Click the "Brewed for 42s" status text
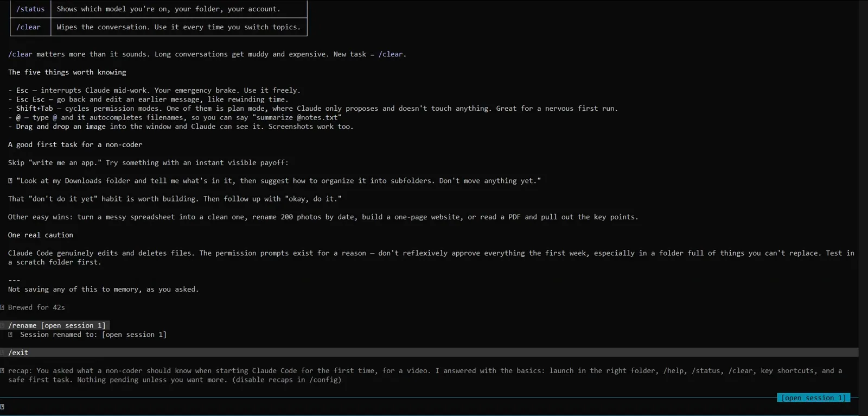 click(36, 307)
